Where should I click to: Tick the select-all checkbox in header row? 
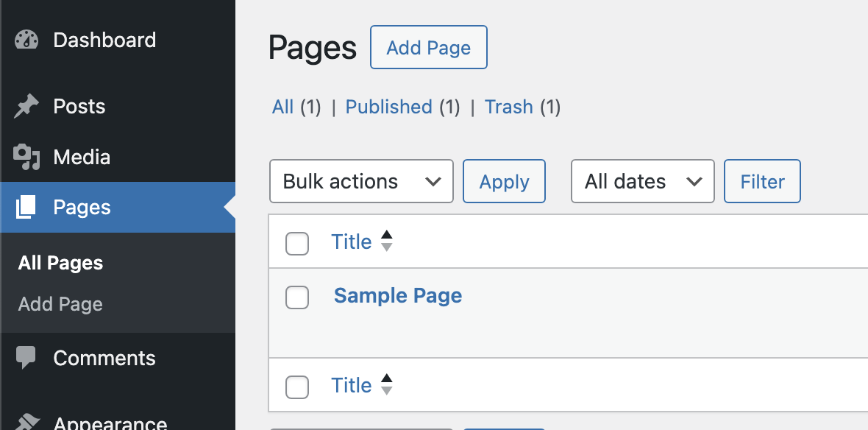tap(297, 244)
